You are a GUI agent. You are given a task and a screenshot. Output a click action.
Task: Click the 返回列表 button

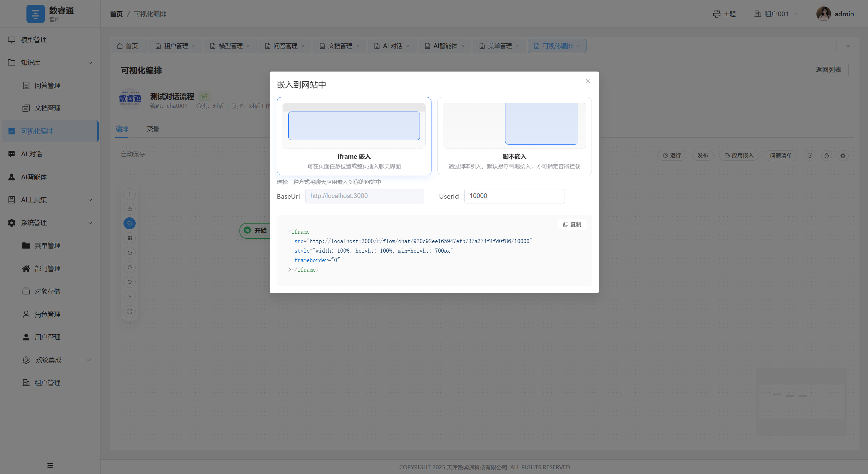(x=828, y=70)
